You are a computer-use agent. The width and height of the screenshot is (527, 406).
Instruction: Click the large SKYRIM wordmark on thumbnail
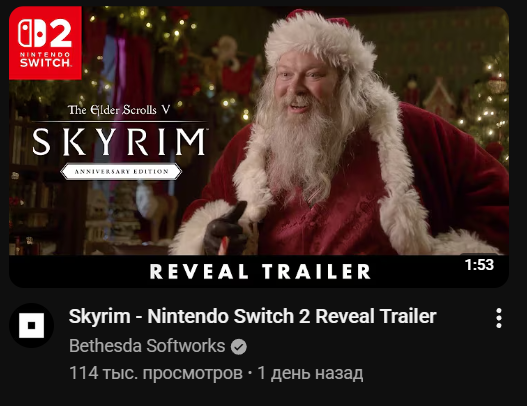119,142
